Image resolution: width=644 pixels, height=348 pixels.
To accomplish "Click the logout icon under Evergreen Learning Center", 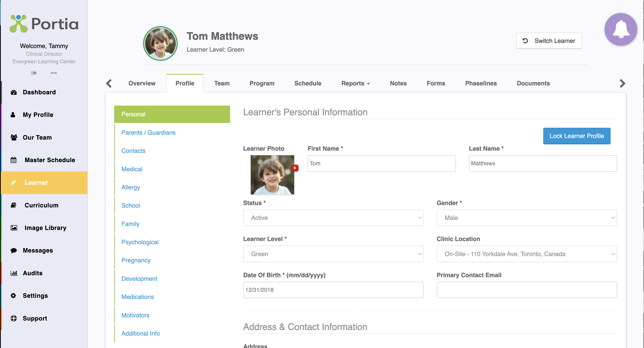I will click(34, 73).
